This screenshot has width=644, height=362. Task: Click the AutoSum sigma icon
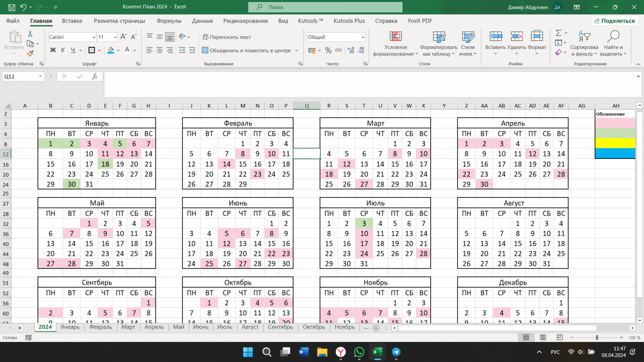559,33
